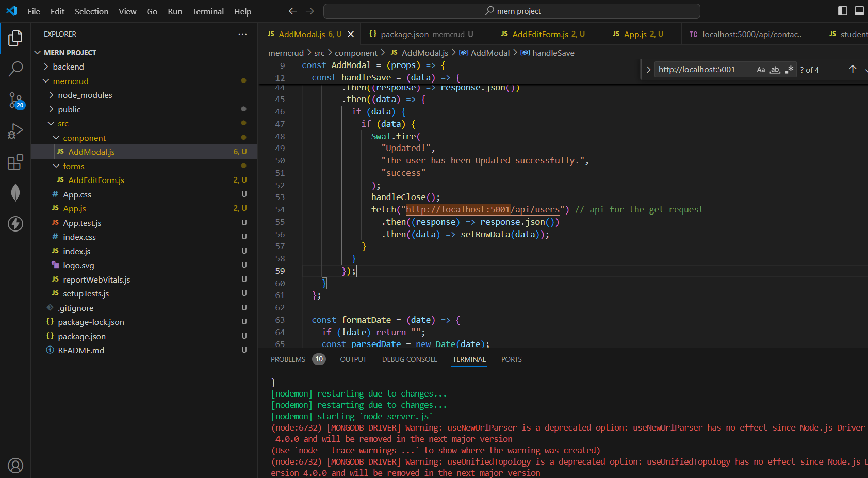Open the Edit menu

pos(57,11)
